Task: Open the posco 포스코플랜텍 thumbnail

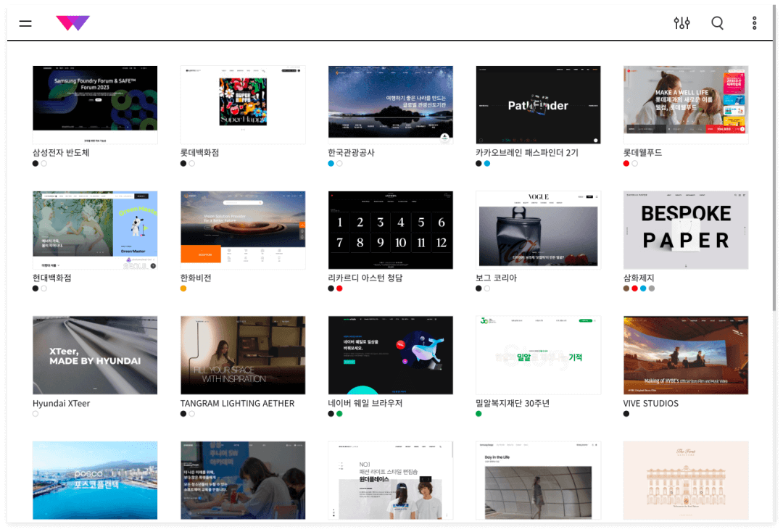Action: [95, 480]
